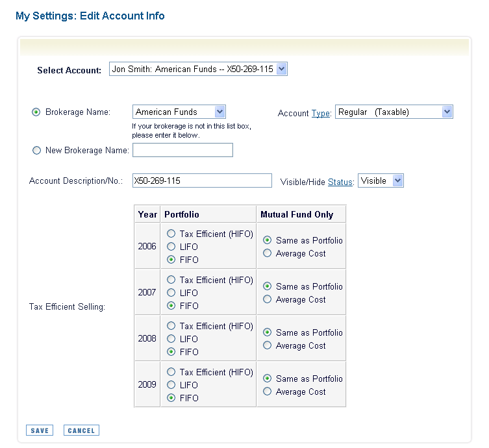Click the Account Description/No. input field
Image resolution: width=489 pixels, height=448 pixels.
[x=202, y=180]
